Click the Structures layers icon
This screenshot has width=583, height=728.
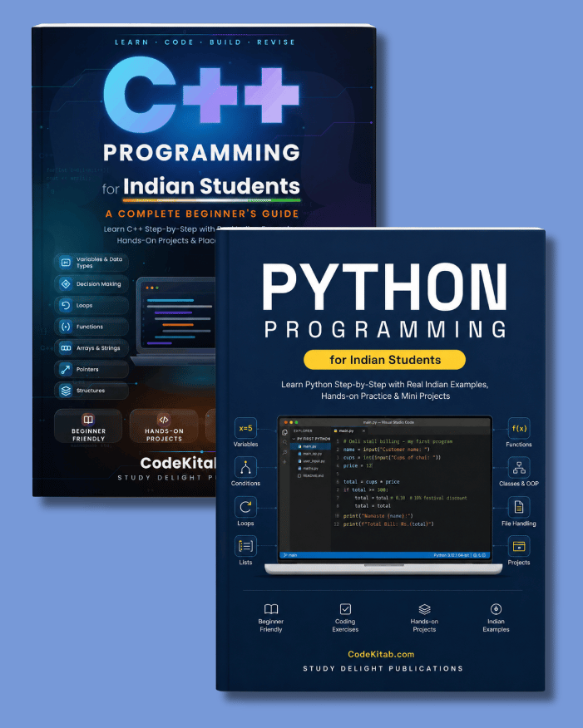66,391
